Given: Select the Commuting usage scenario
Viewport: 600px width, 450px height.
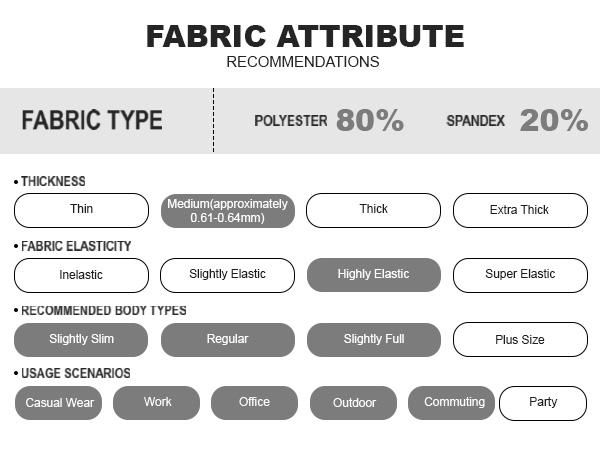Looking at the screenshot, I should click(x=452, y=403).
